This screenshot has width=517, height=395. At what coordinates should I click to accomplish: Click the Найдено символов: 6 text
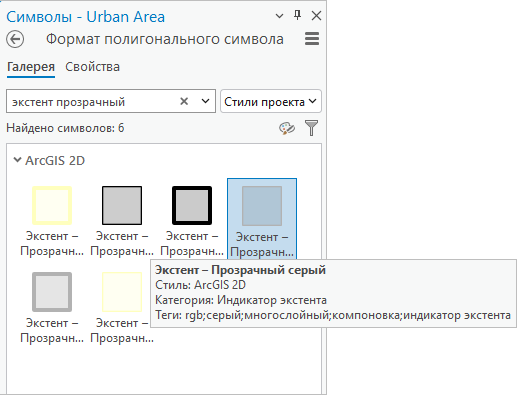pyautogui.click(x=65, y=128)
